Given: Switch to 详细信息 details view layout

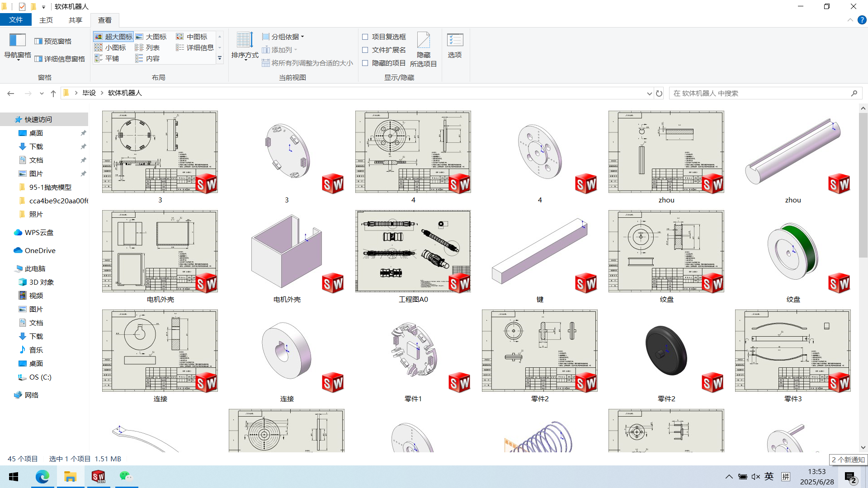Looking at the screenshot, I should (195, 47).
